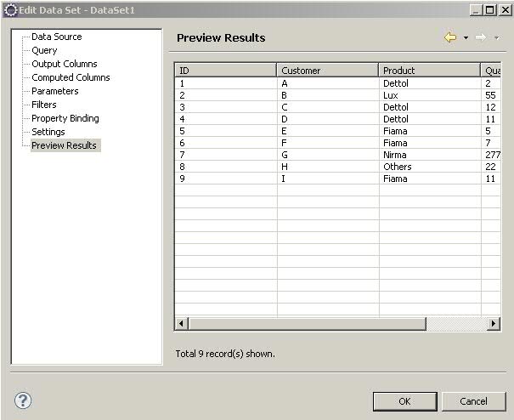Click customer cell E
The height and width of the screenshot is (420, 514).
(327, 131)
